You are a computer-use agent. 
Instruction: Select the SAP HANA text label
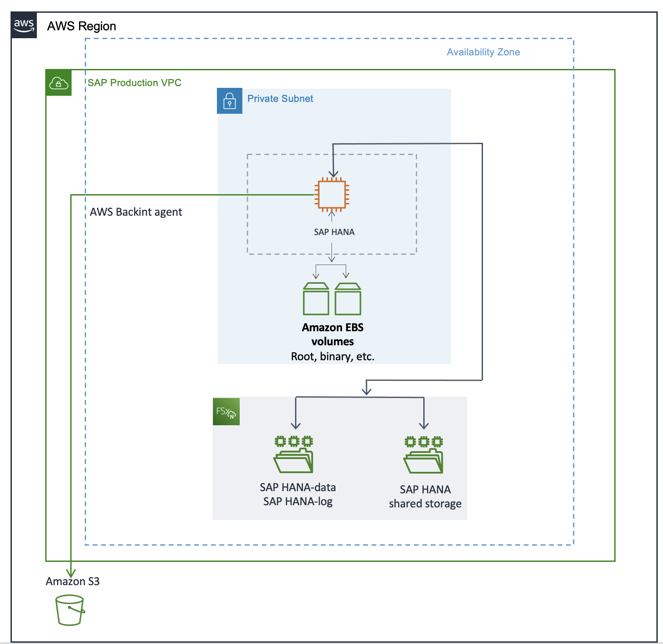point(334,232)
